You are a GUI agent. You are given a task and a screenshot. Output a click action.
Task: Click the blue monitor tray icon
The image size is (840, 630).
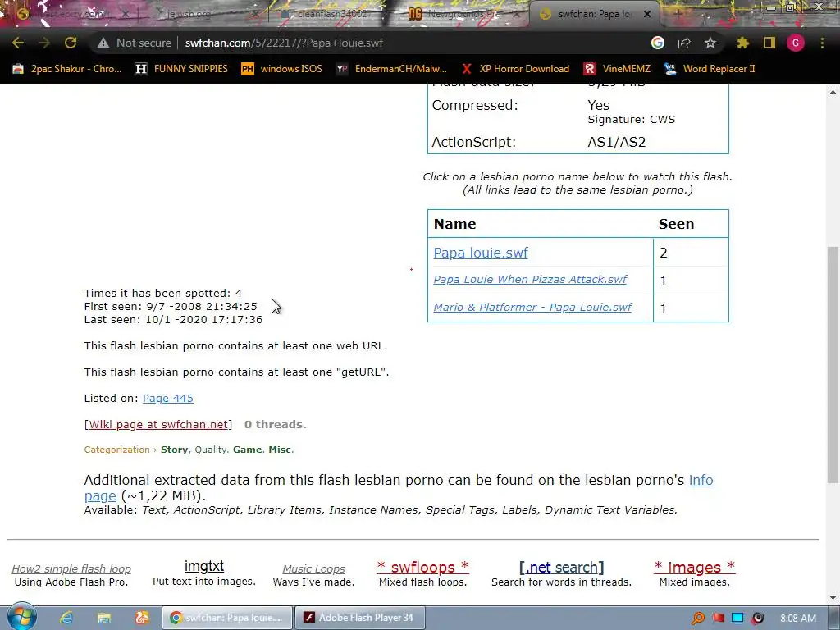tap(737, 619)
